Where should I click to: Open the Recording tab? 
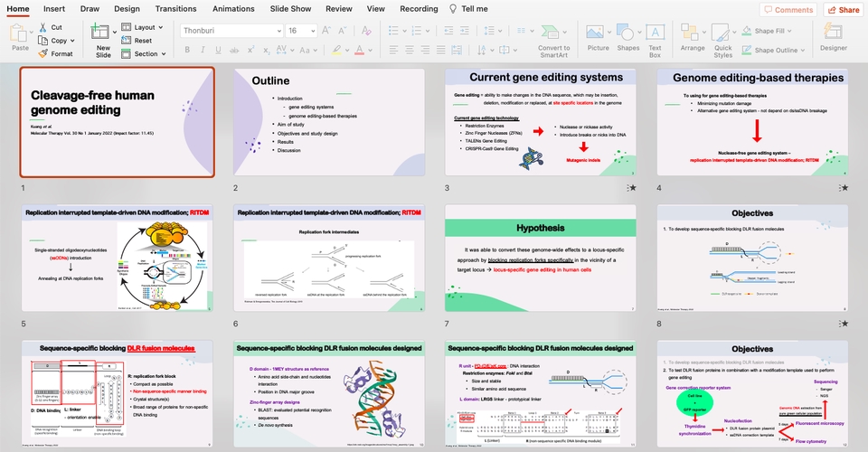pos(419,9)
